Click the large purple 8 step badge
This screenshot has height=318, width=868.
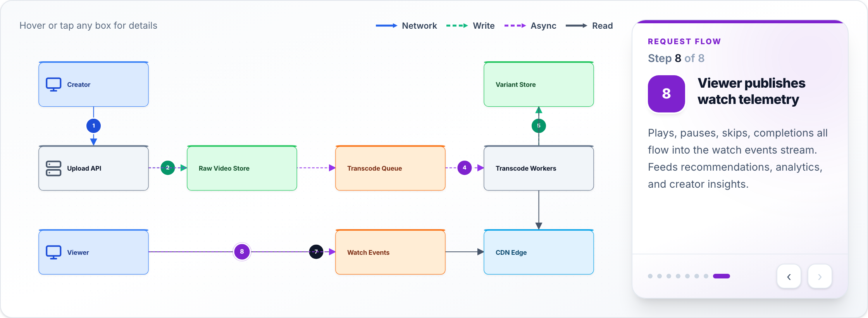pyautogui.click(x=666, y=94)
